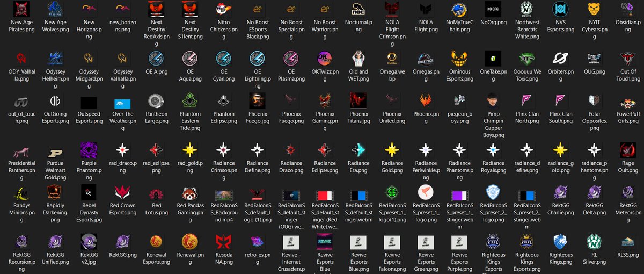Select Phantom Eastern Tide.png icon

tap(190, 100)
